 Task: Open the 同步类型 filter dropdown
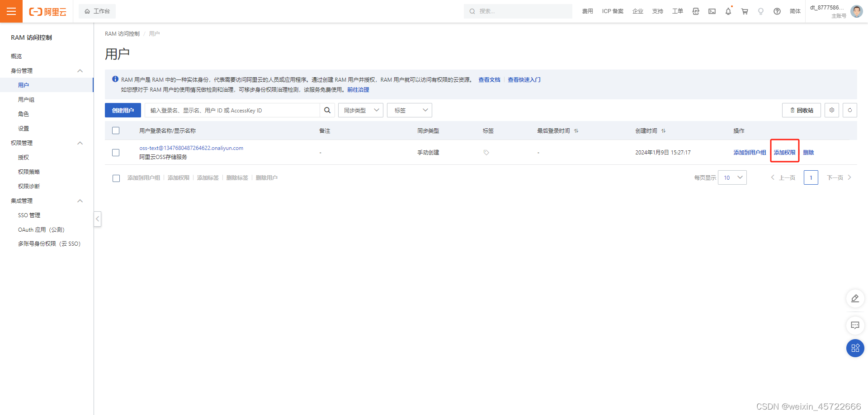pos(361,110)
